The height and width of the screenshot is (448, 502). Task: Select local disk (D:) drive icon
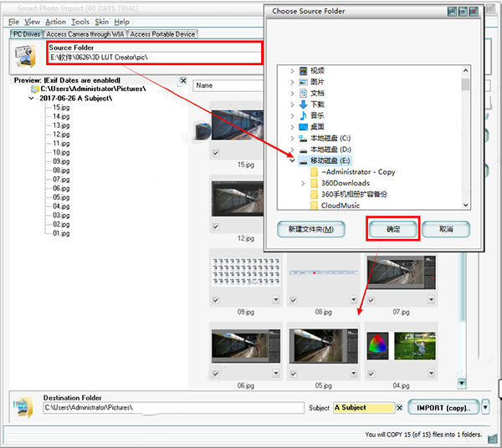(303, 150)
